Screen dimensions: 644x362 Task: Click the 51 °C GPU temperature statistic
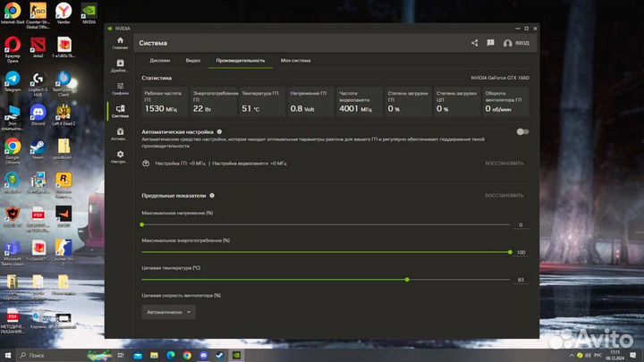click(262, 102)
